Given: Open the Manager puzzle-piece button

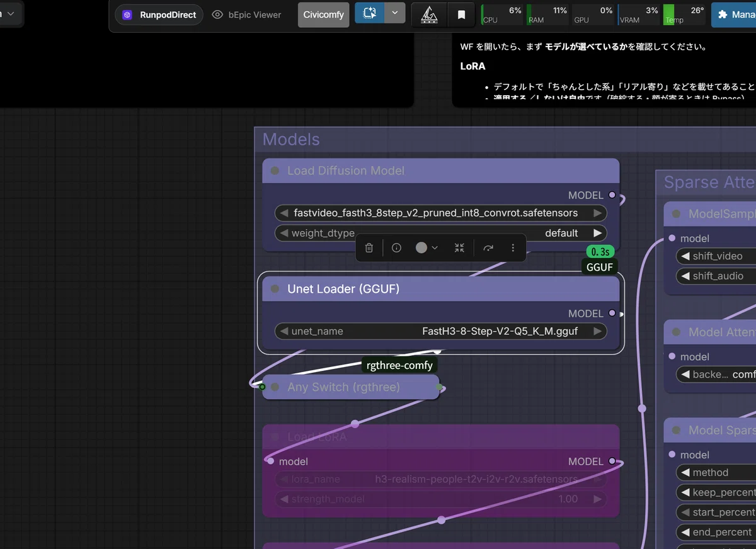Looking at the screenshot, I should pos(734,14).
